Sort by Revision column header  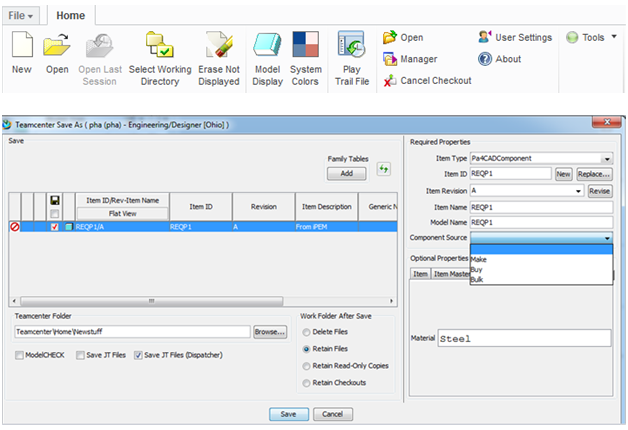pyautogui.click(x=264, y=207)
